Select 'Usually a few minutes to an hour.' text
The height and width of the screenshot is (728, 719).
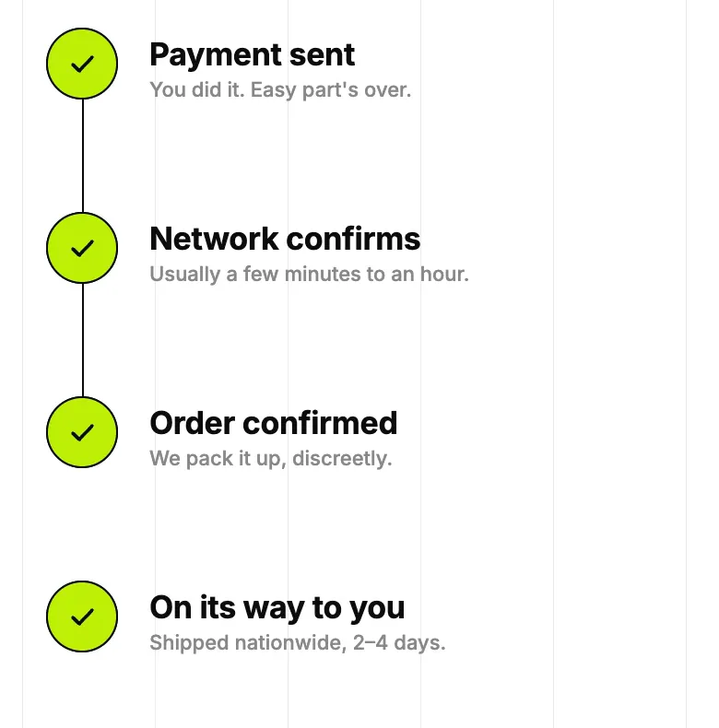[309, 275]
